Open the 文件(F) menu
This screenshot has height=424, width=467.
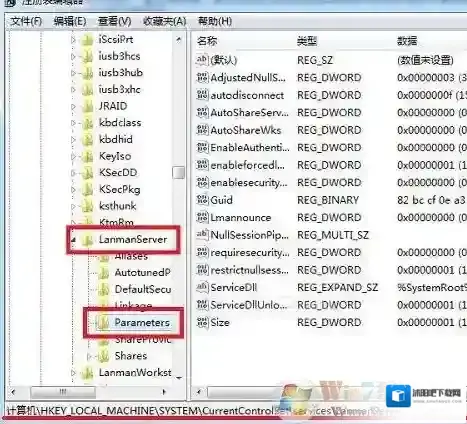point(26,22)
